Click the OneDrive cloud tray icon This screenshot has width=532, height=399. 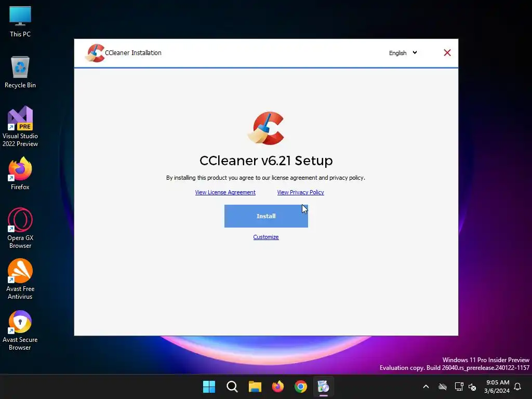pyautogui.click(x=443, y=387)
